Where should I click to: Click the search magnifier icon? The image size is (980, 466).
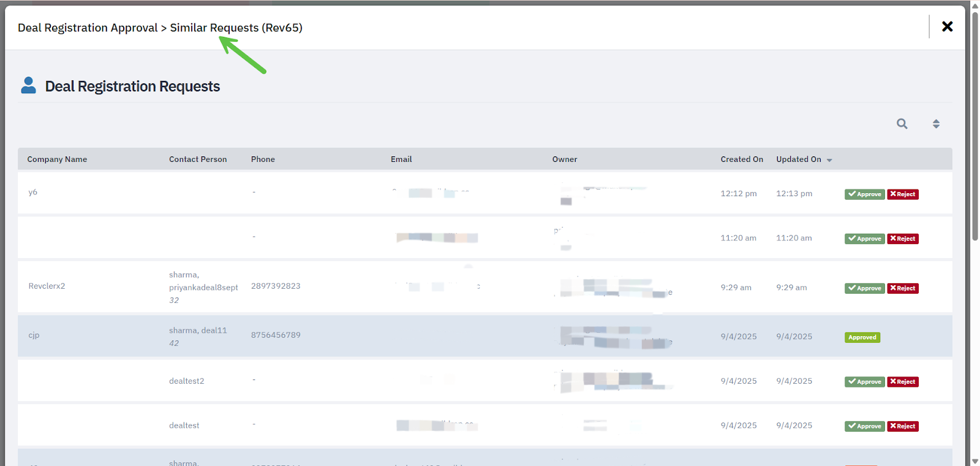902,124
